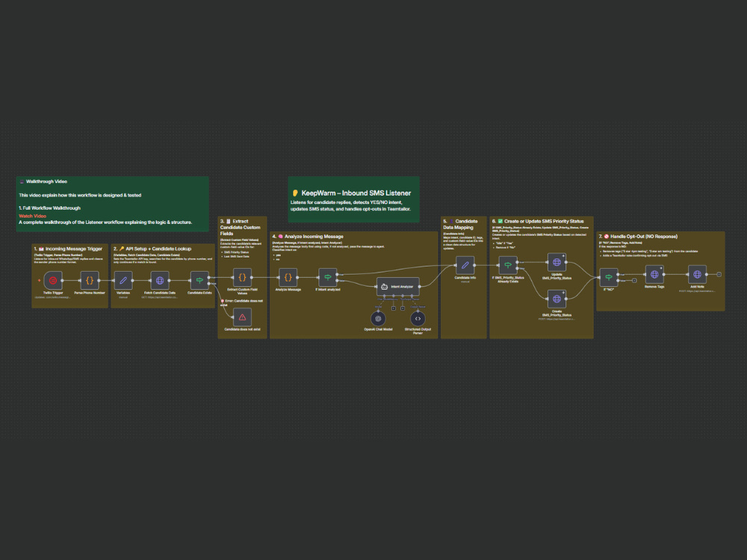747x560 pixels.
Task: Open the Intent Analyzer agent node
Action: click(398, 286)
